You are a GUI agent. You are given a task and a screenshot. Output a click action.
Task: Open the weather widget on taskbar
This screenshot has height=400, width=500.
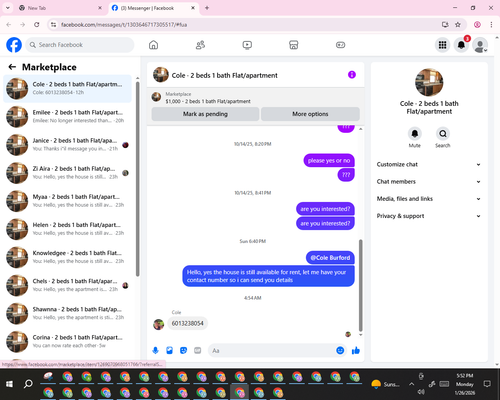386,384
